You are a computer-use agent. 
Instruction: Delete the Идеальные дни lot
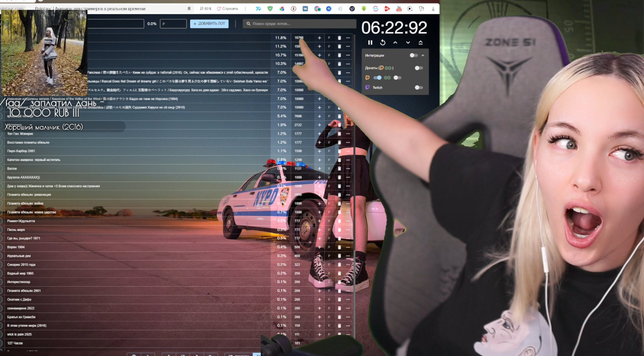[339, 256]
